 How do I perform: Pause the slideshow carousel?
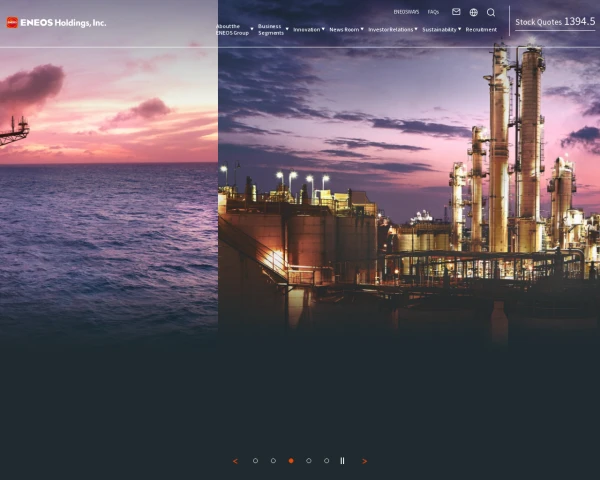click(x=342, y=461)
